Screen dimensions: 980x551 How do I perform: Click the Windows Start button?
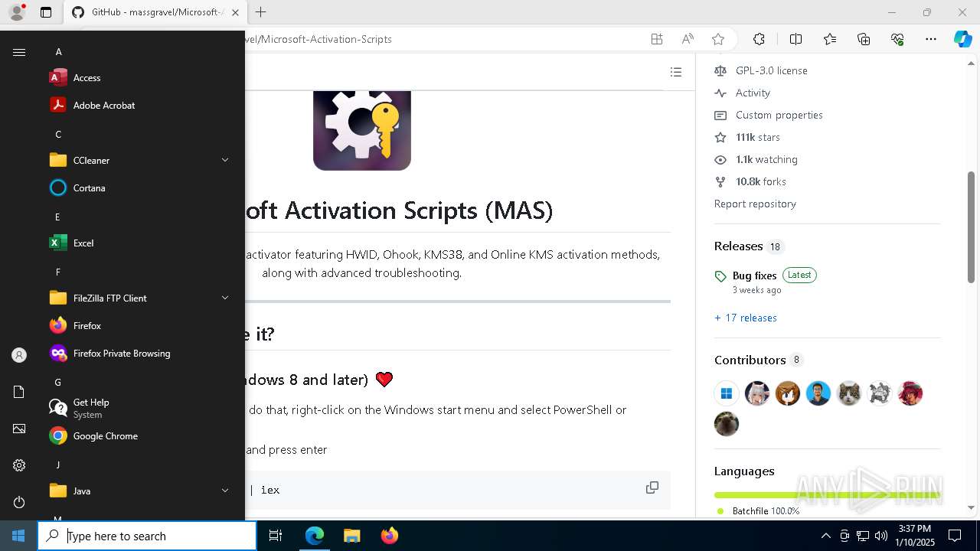(x=18, y=536)
